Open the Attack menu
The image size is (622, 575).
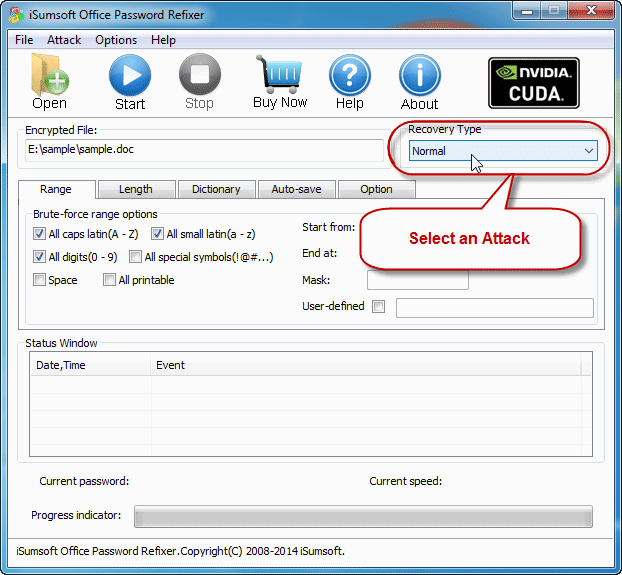point(64,40)
